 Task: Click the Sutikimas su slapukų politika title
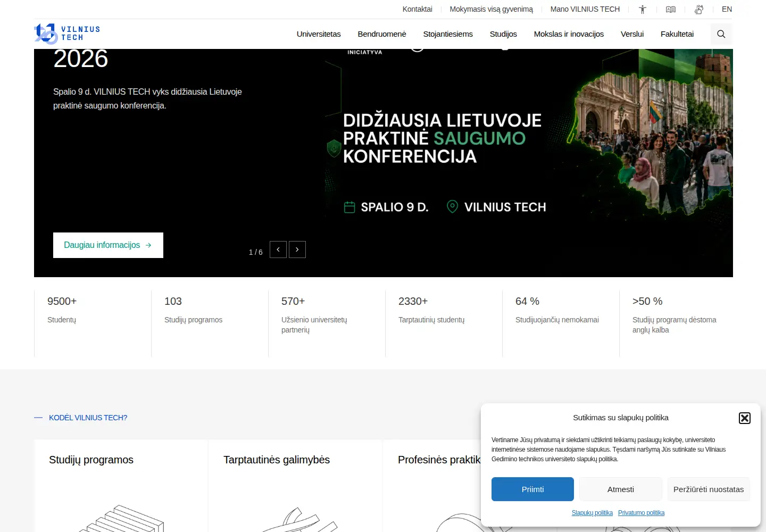[x=621, y=418]
